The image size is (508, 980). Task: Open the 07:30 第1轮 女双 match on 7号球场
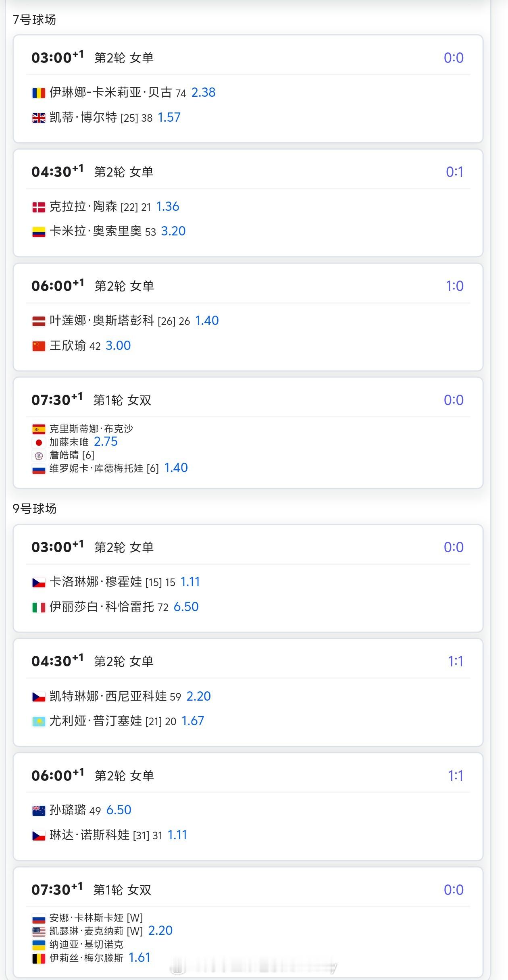coord(248,433)
